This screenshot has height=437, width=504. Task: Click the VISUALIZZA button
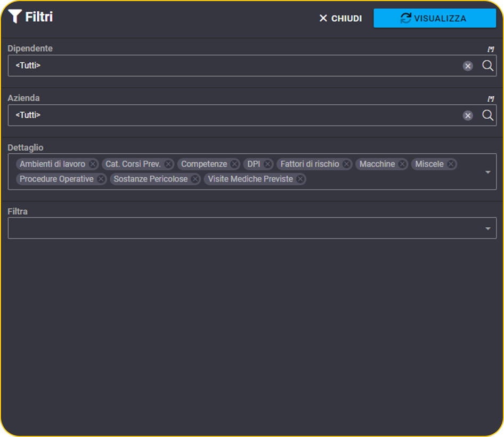pos(435,18)
